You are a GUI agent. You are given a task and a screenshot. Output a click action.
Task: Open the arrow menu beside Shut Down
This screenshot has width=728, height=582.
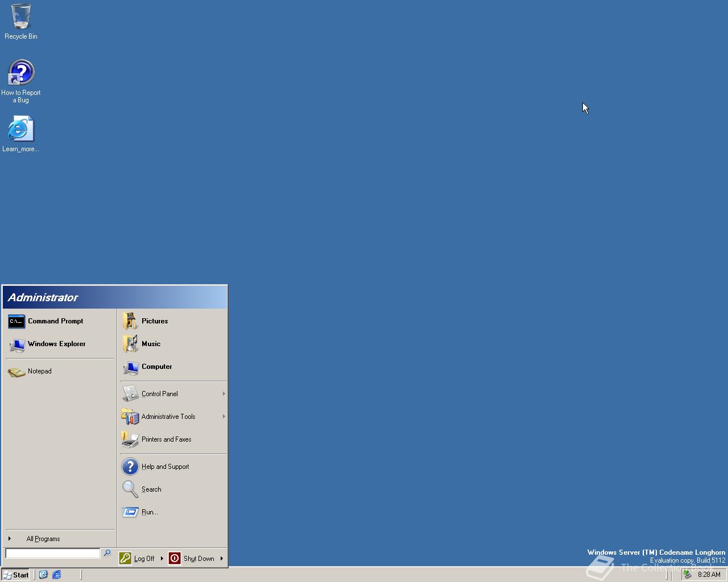222,559
